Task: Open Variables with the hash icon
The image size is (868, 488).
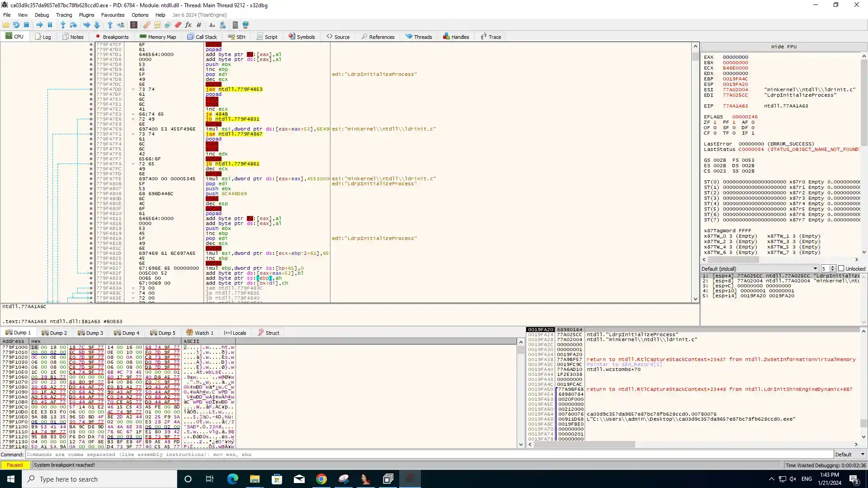Action: (199, 25)
